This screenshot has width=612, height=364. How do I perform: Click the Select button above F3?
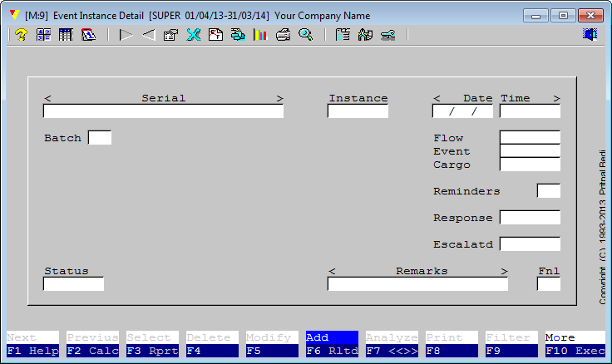153,337
